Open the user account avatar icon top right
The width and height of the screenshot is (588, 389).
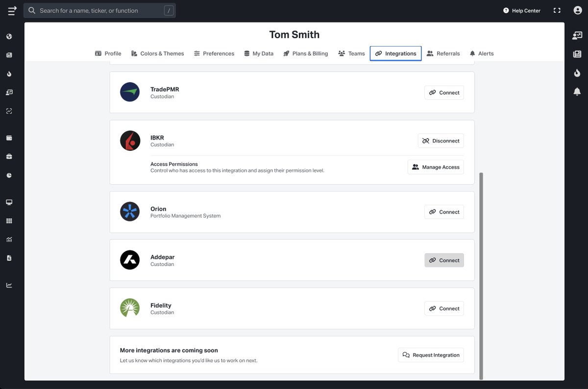577,9
